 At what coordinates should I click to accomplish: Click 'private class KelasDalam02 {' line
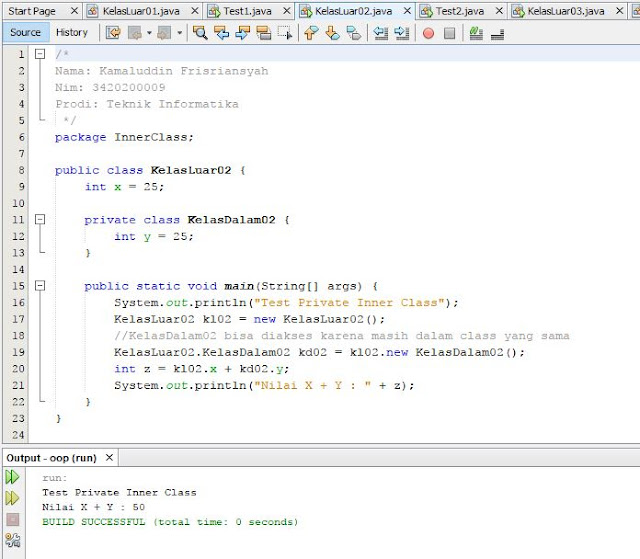tap(187, 220)
